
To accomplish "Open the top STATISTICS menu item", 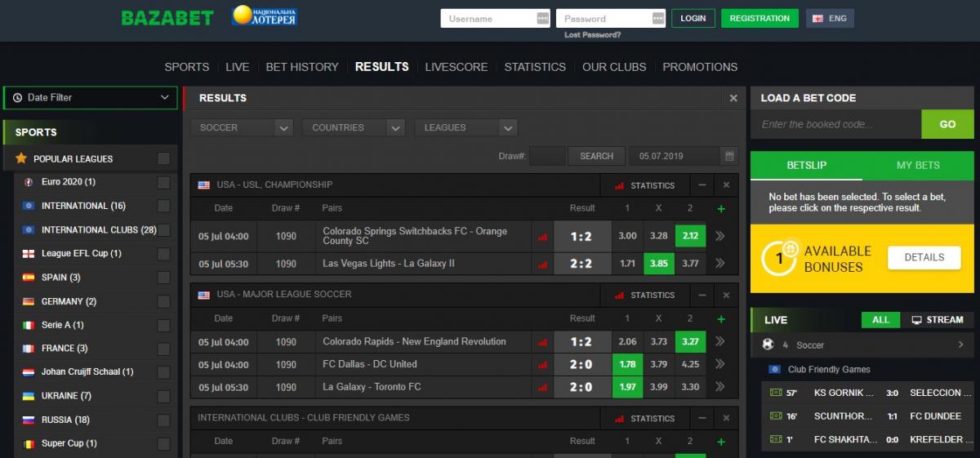I will [x=535, y=67].
